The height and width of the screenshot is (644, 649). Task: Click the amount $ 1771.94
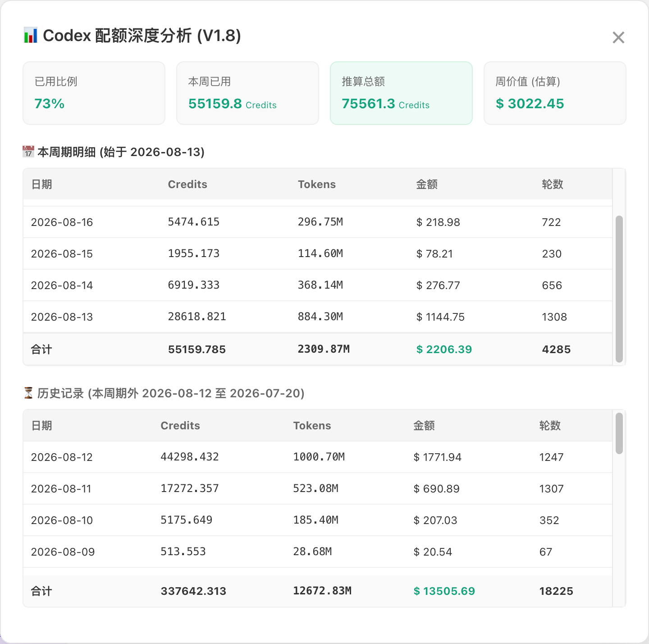pyautogui.click(x=438, y=457)
